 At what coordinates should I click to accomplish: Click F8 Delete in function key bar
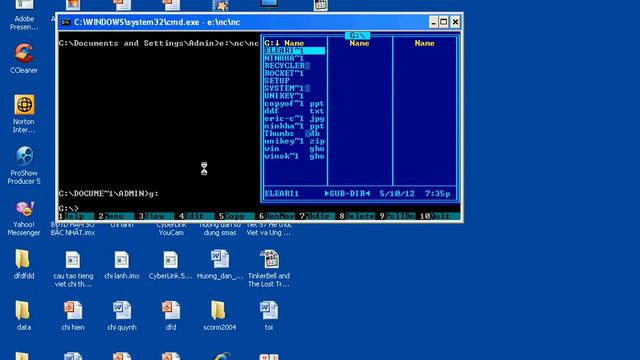356,216
